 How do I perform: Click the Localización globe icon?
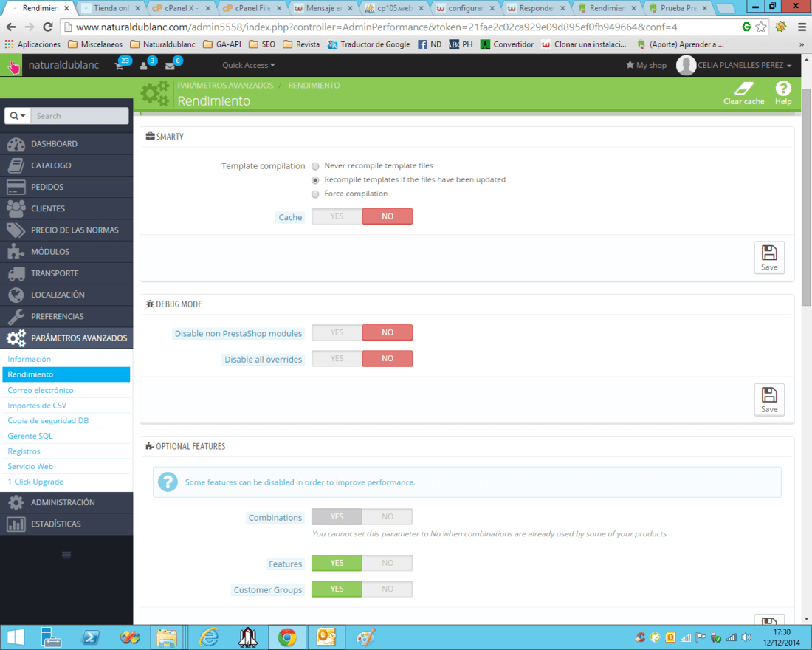point(16,295)
